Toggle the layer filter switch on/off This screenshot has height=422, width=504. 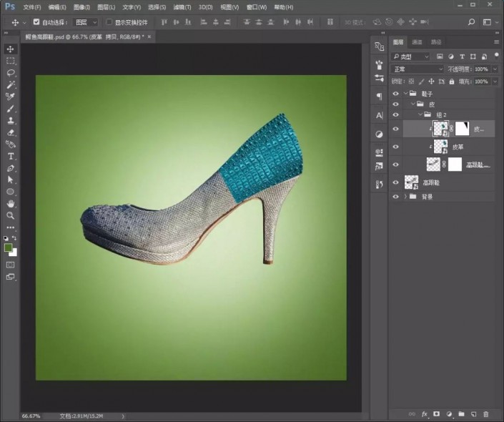coord(497,57)
